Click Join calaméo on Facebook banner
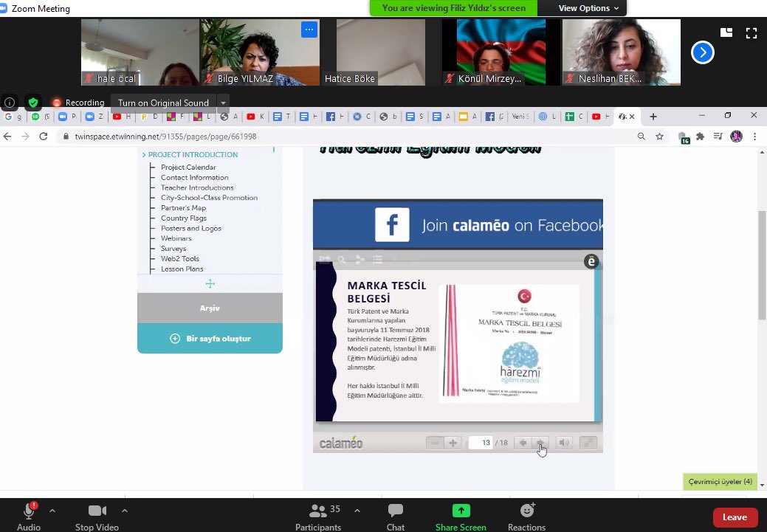Viewport: 767px width, 532px height. click(458, 225)
